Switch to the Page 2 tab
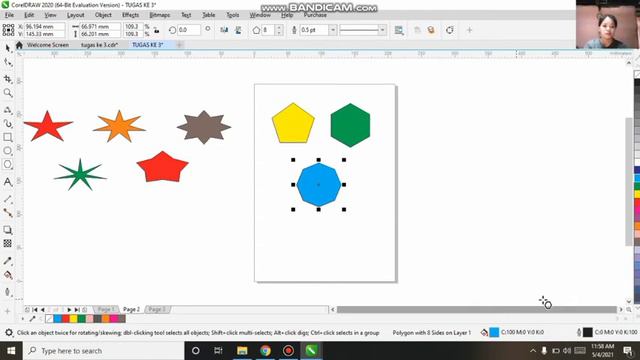Screen dimensions: 640x360 [x=131, y=309]
